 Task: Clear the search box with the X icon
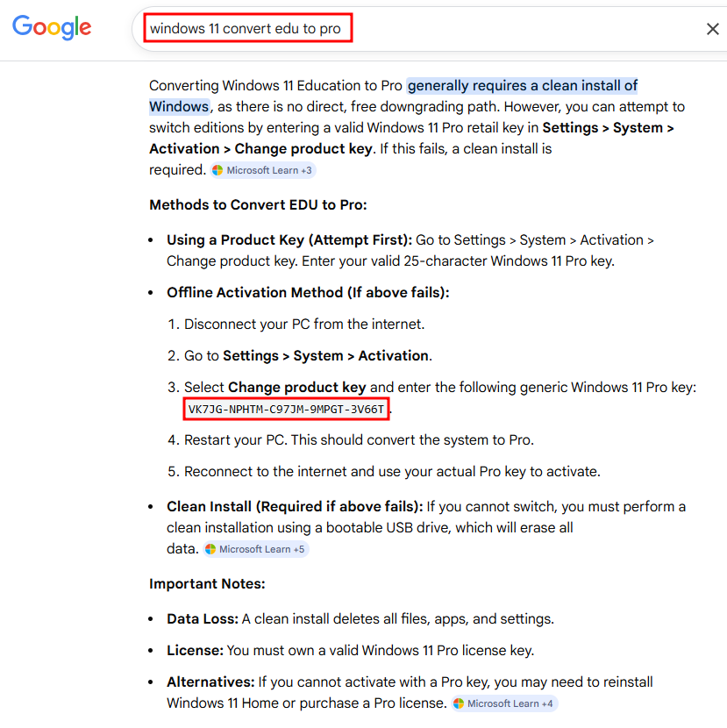point(712,29)
